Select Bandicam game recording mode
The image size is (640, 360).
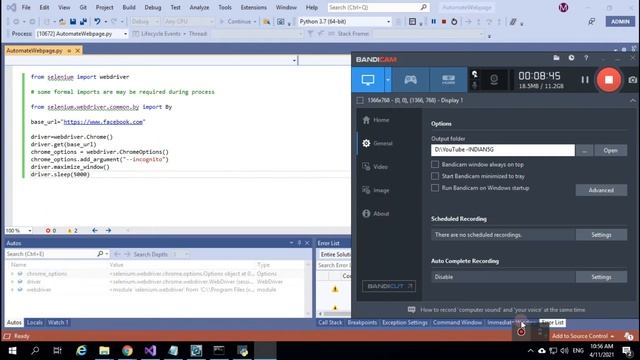[410, 80]
